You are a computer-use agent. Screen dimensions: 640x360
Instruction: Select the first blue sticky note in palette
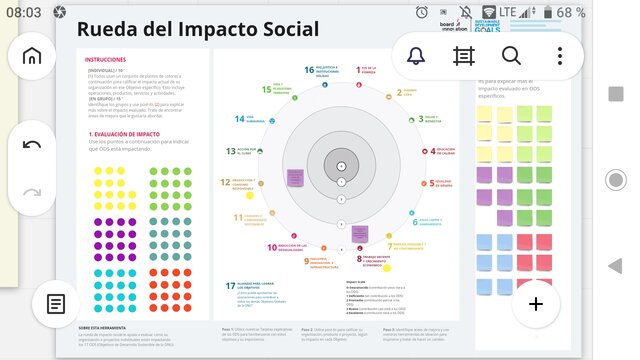[484, 242]
